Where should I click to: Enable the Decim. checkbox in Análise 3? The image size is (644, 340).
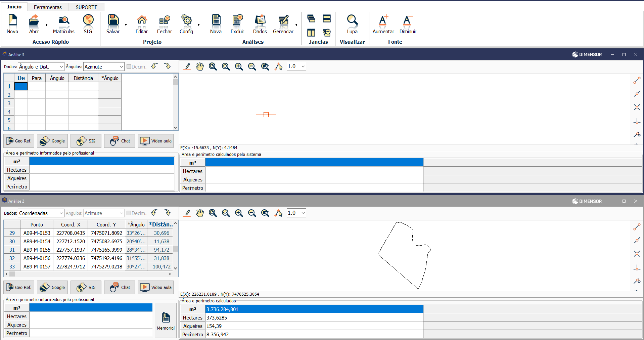[x=129, y=67]
